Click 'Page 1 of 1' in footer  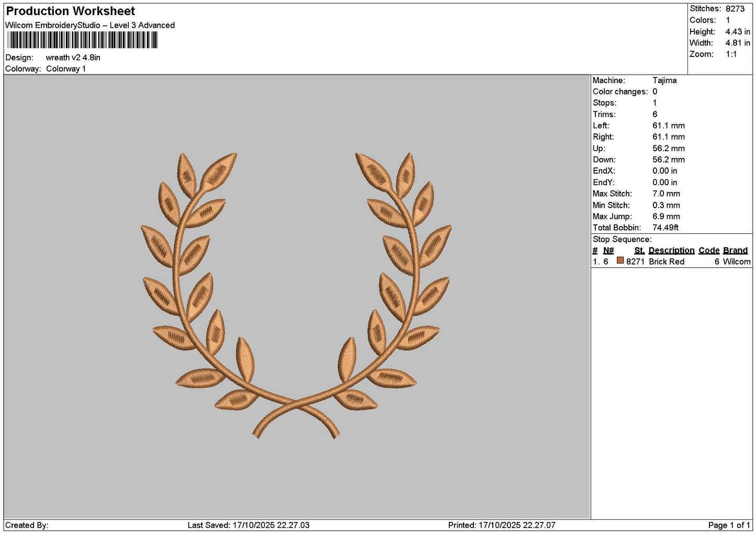(x=729, y=525)
